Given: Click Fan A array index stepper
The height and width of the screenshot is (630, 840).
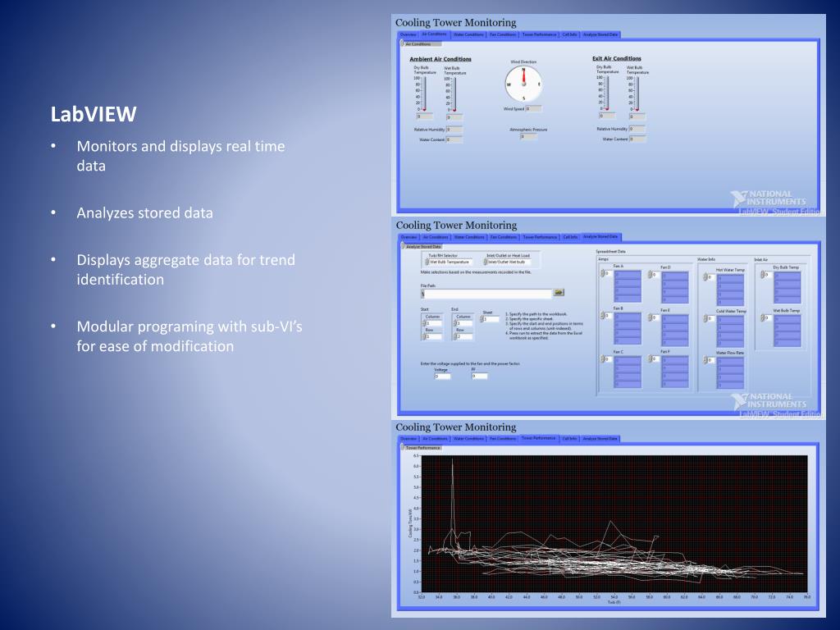Looking at the screenshot, I should click(603, 273).
